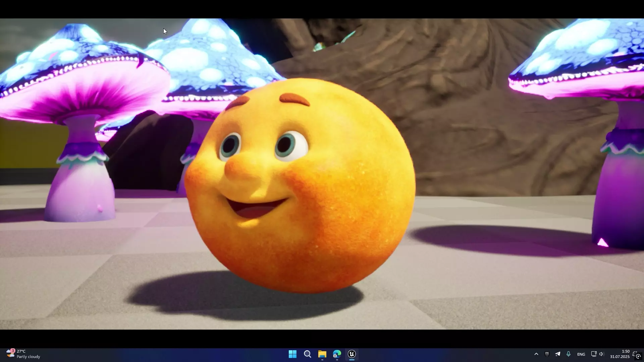Switch input language via ENG indicator
The width and height of the screenshot is (644, 362).
click(581, 354)
